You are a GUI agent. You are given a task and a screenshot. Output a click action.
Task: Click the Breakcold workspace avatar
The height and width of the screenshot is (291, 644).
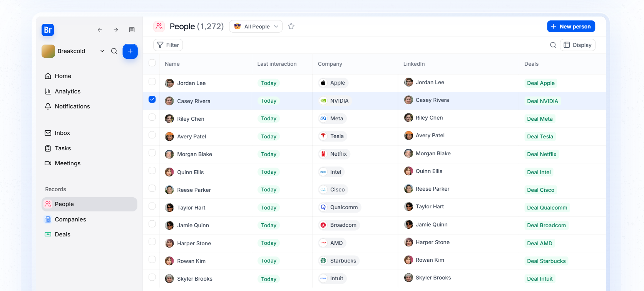[48, 51]
